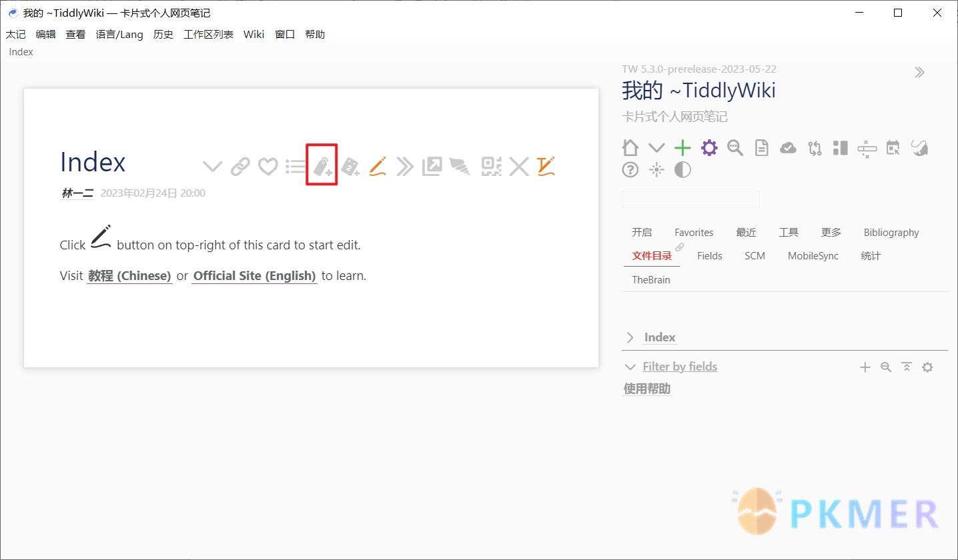Switch to the 工具 tab
This screenshot has width=958, height=560.
(x=789, y=233)
